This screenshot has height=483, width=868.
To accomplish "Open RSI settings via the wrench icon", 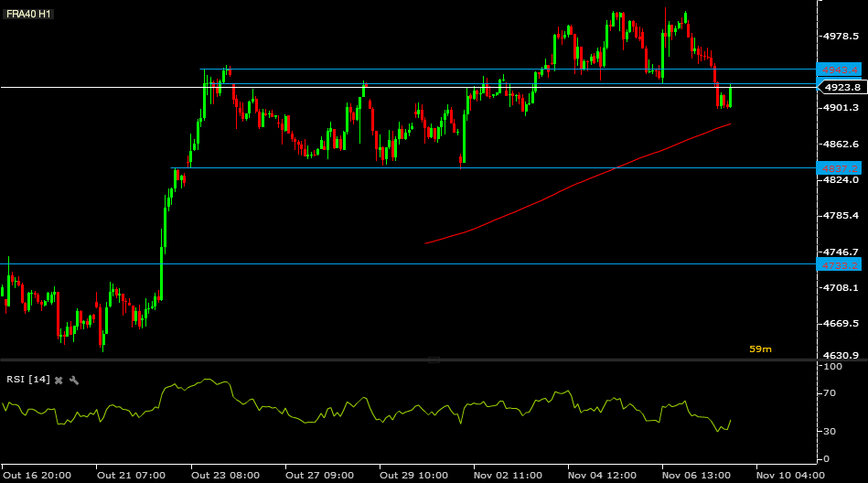I will point(73,380).
